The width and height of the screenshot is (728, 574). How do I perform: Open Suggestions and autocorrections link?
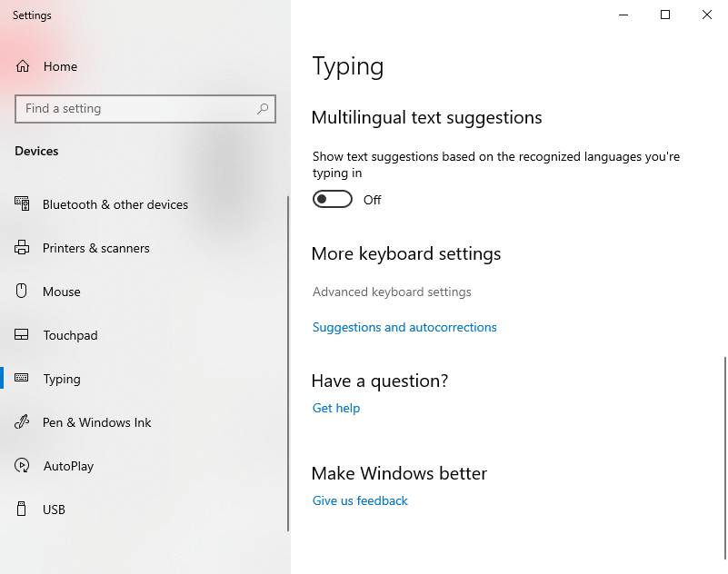pos(404,328)
